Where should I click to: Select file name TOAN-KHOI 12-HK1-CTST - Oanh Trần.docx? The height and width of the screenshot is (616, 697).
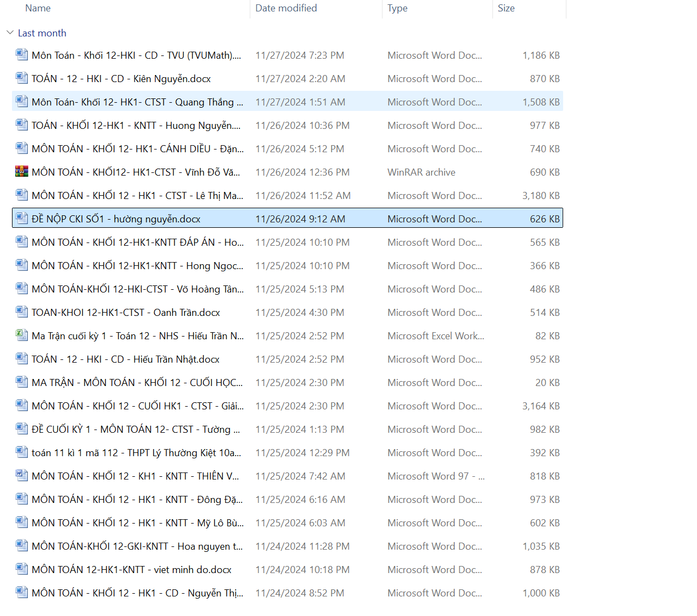point(126,313)
